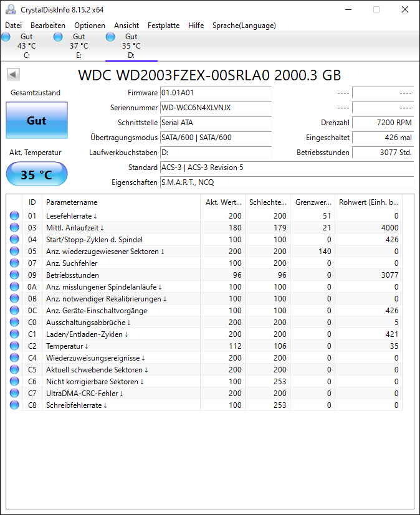
Task: Click status orb of Start/Stopp-Zyklen row
Action: pyautogui.click(x=14, y=239)
